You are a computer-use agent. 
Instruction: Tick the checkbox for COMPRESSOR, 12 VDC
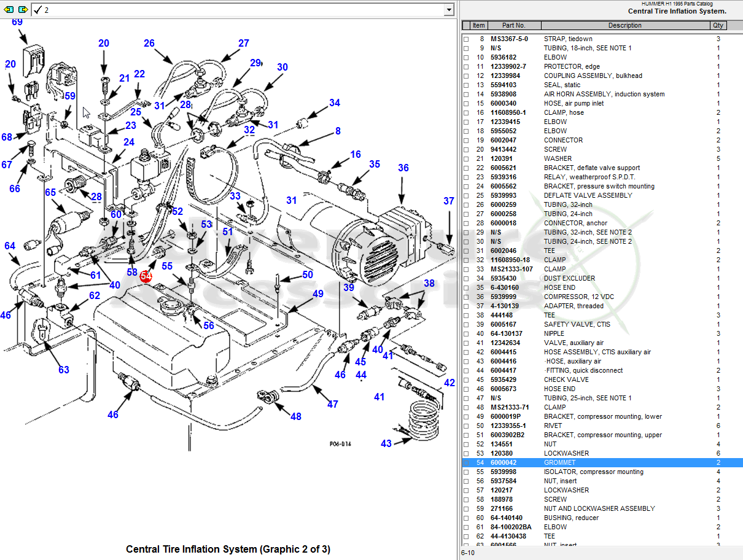tap(466, 297)
